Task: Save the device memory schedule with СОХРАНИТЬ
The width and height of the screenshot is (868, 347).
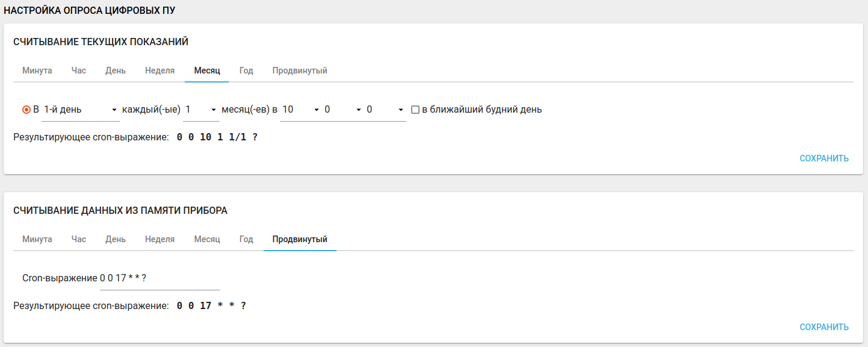Action: [824, 327]
